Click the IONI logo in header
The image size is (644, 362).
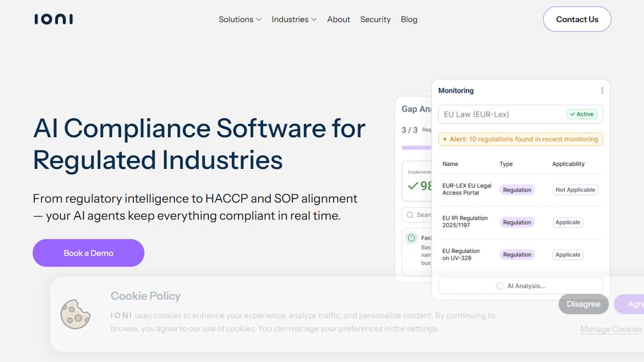pos(53,20)
